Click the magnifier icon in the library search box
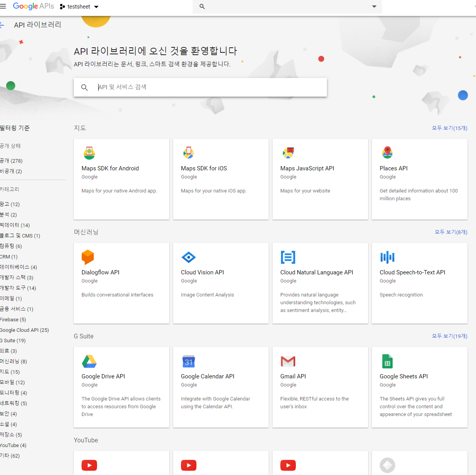 tap(84, 87)
